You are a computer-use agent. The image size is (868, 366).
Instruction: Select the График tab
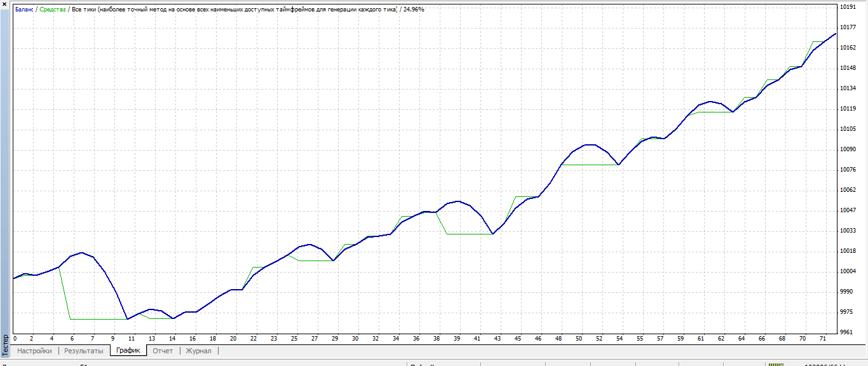click(x=128, y=351)
